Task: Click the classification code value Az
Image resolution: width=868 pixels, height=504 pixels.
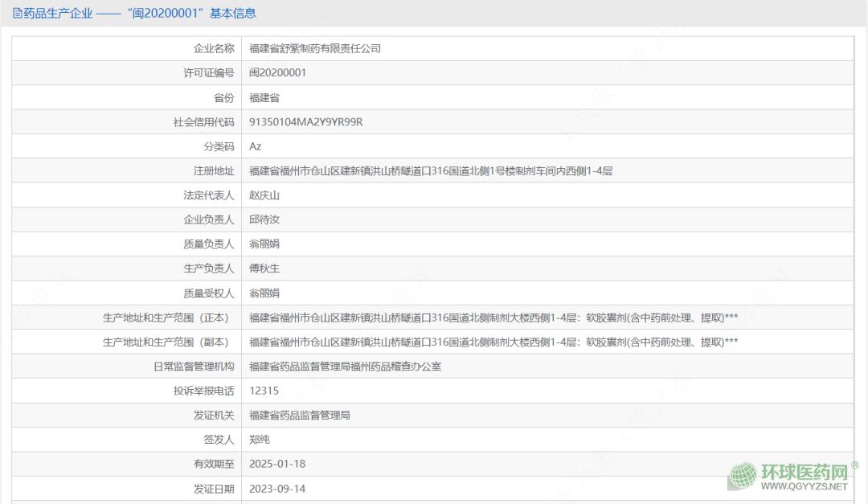Action: tap(256, 146)
